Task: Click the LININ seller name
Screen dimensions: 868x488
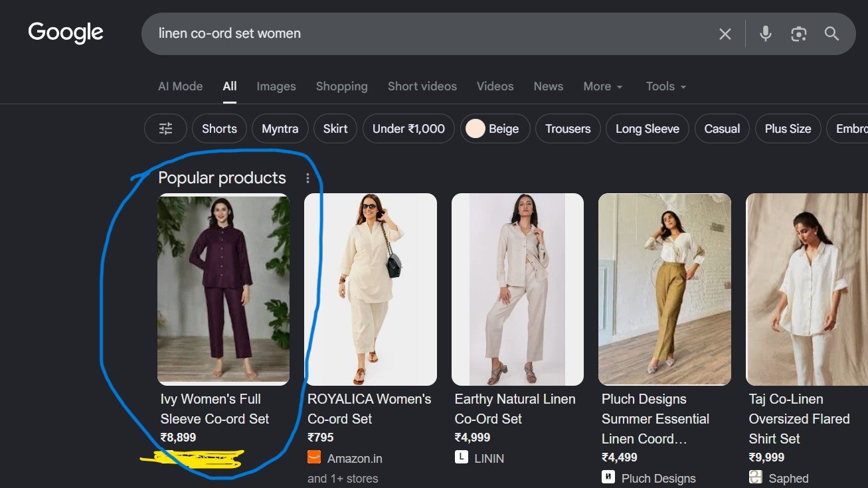Action: pyautogui.click(x=489, y=458)
